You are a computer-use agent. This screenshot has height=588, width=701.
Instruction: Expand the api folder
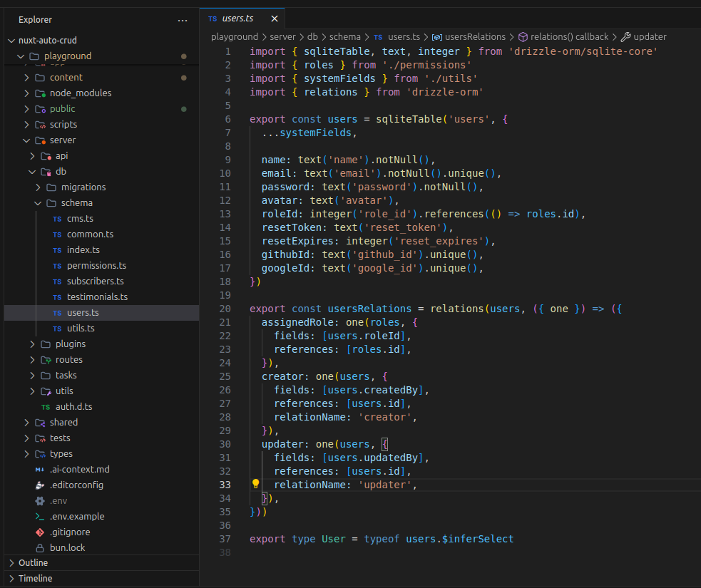32,156
